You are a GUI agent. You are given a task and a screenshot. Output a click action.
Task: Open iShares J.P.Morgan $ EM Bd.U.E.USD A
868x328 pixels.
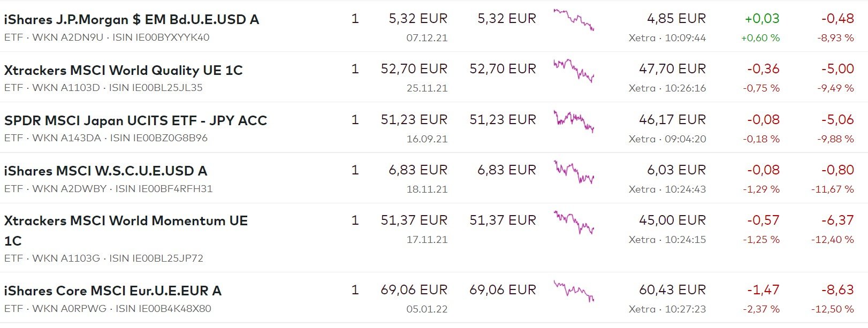coord(131,20)
